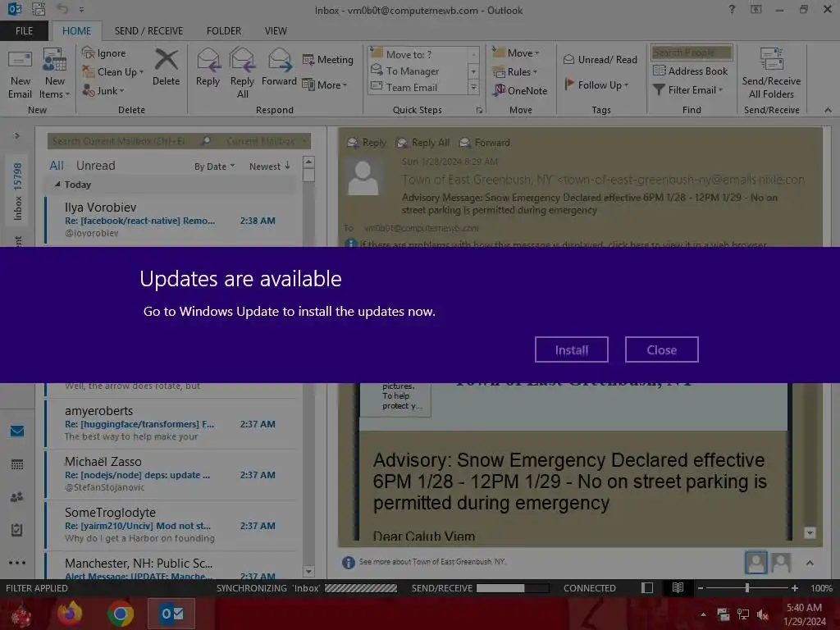Click the muted volume tray icon

pos(763,614)
